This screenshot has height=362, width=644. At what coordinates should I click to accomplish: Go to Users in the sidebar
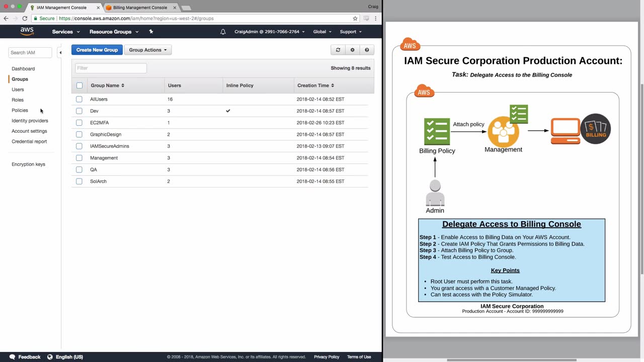coord(18,89)
